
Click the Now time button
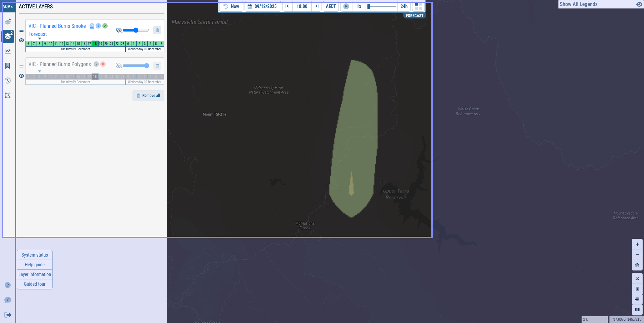click(x=231, y=6)
